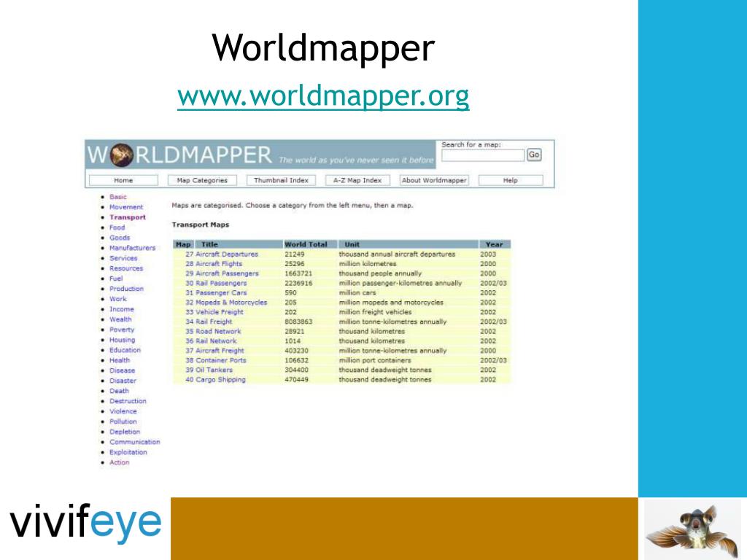747x560 pixels.
Task: Click the goldfish image thumbnail
Action: pyautogui.click(x=693, y=529)
